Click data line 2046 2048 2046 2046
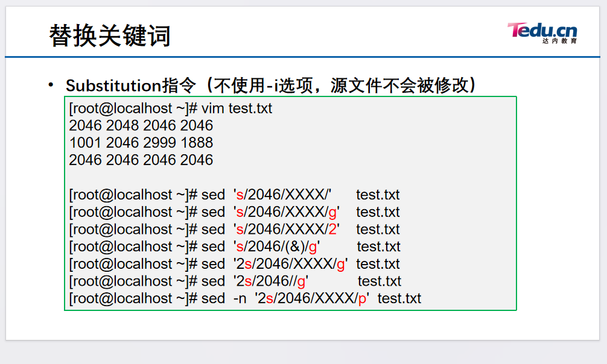Image resolution: width=607 pixels, height=364 pixels. (x=141, y=125)
